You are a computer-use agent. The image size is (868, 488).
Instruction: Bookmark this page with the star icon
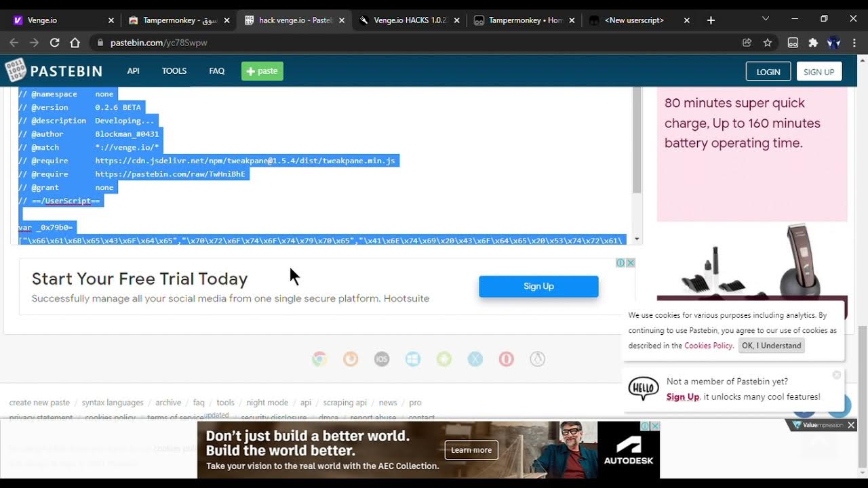(x=768, y=43)
